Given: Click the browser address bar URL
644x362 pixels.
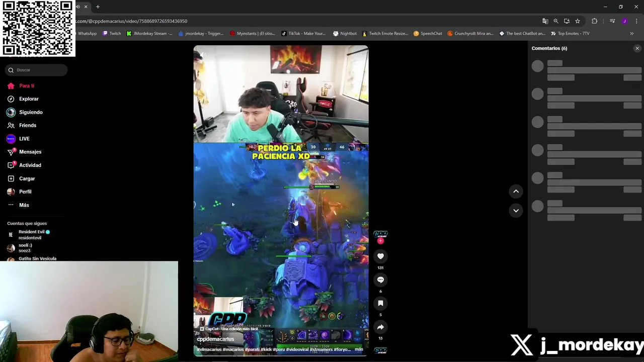Looking at the screenshot, I should coord(132,21).
